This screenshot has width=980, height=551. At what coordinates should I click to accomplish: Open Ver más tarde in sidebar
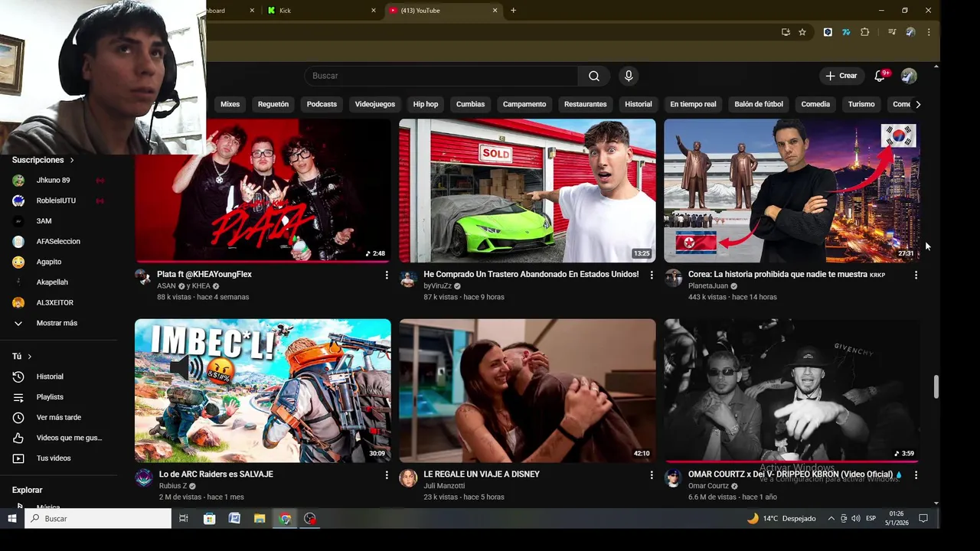point(59,417)
